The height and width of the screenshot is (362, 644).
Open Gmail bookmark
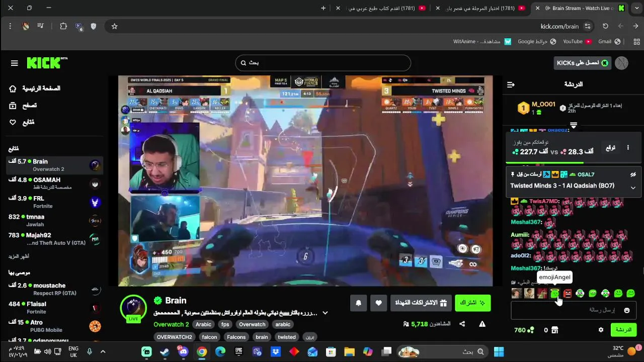(x=609, y=41)
